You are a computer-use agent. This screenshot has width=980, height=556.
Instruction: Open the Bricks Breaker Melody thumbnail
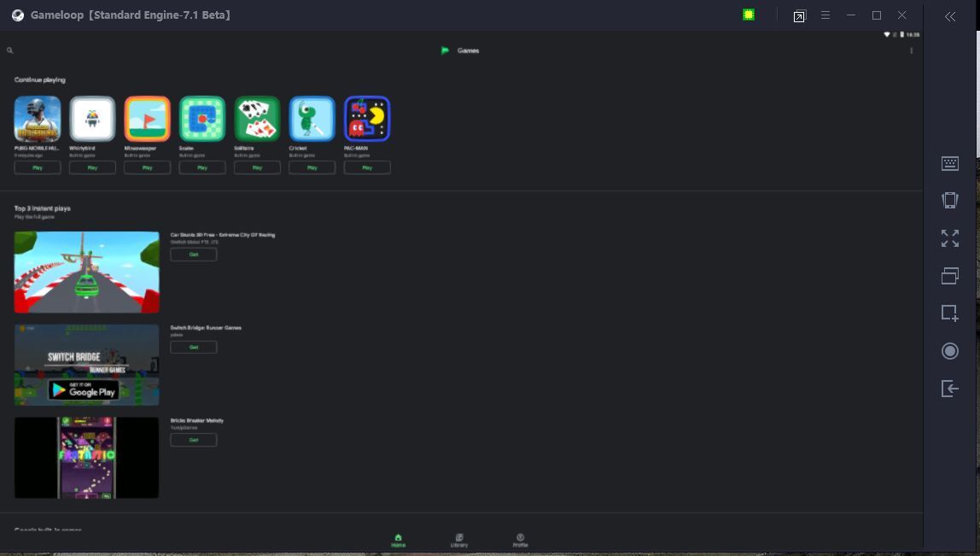point(87,458)
